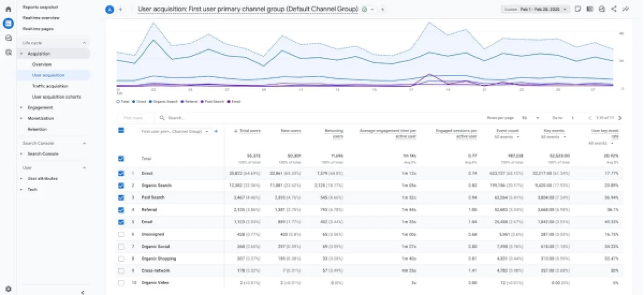The width and height of the screenshot is (644, 295).
Task: Open the Explore icon in left rail
Action: click(x=8, y=38)
